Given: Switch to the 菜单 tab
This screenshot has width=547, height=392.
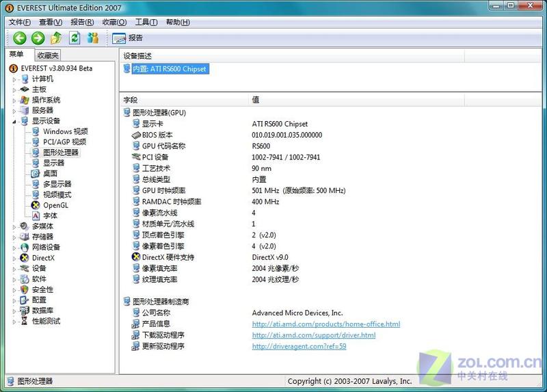Looking at the screenshot, I should tap(16, 54).
